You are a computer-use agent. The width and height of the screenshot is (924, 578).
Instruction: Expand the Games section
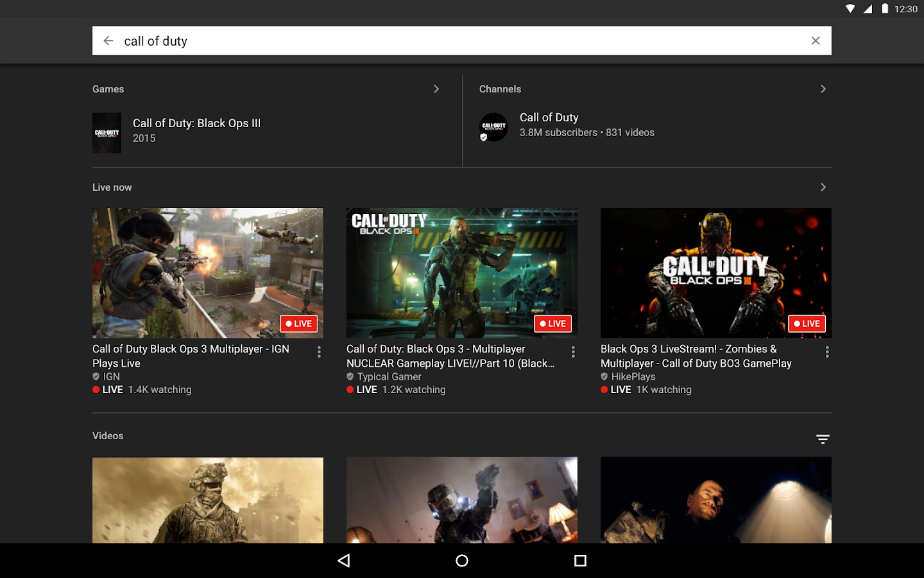tap(436, 89)
